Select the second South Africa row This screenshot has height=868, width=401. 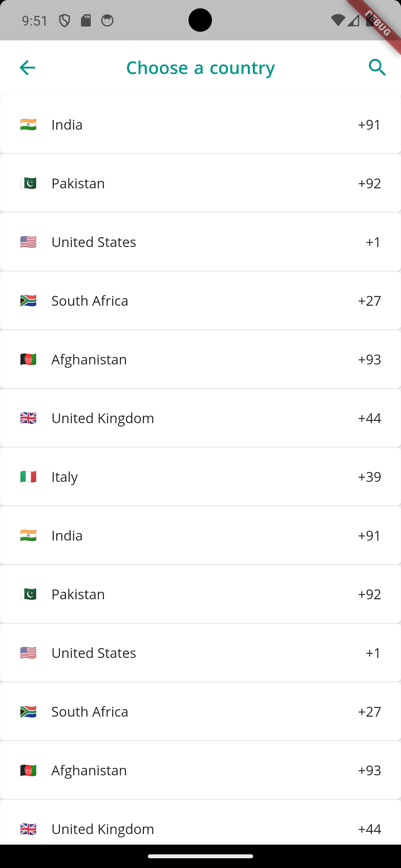(200, 712)
